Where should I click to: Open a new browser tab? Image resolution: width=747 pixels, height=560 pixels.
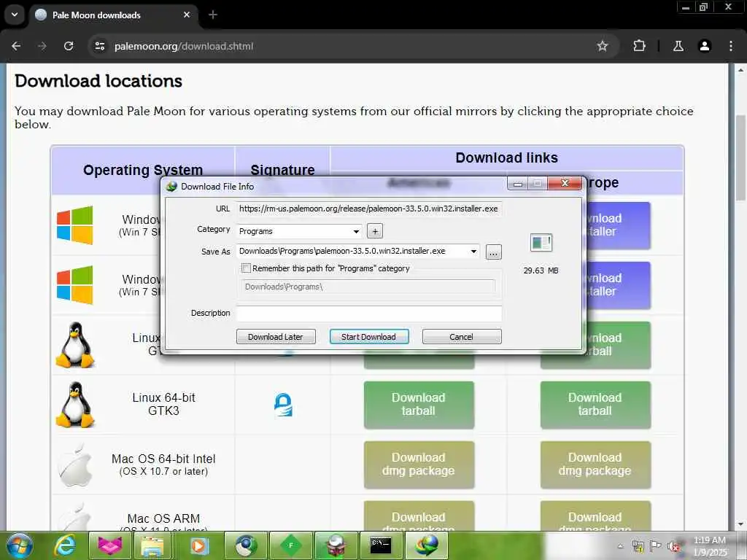tap(212, 15)
